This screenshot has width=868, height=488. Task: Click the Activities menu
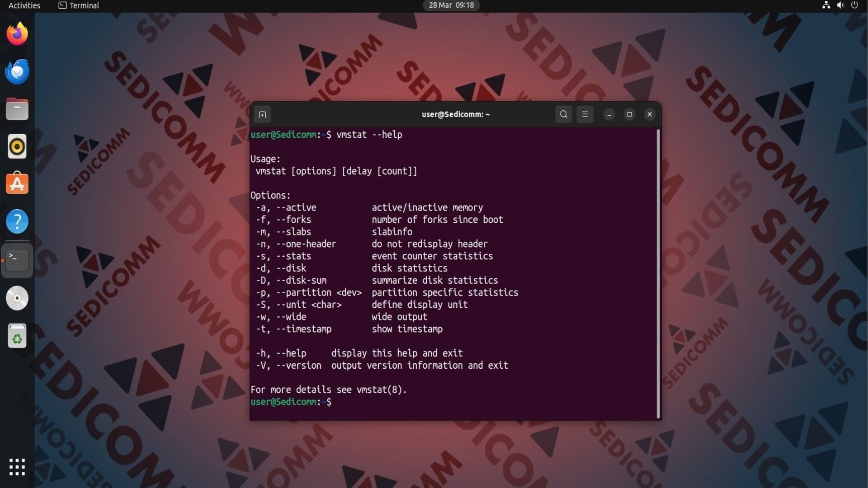point(24,5)
